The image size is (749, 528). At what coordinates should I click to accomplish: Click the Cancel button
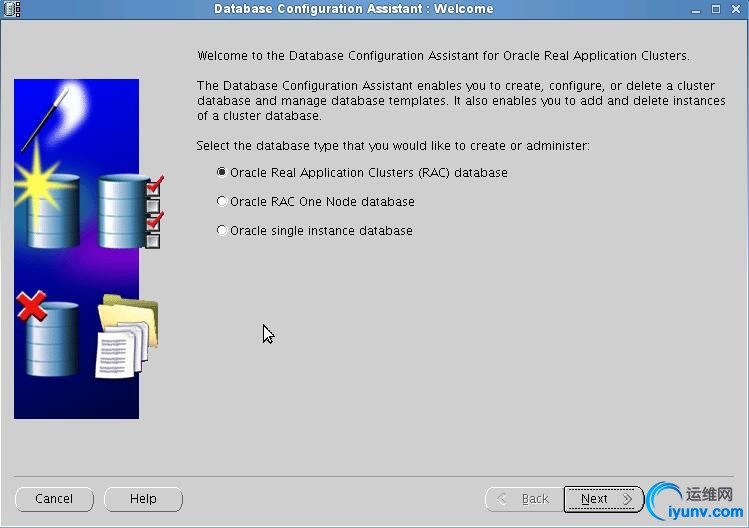(54, 499)
